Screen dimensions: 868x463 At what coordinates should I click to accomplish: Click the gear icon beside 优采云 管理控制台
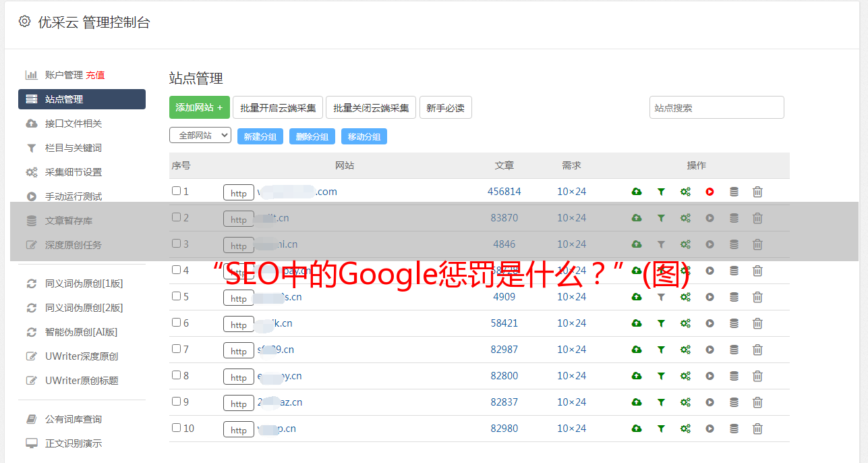[24, 22]
